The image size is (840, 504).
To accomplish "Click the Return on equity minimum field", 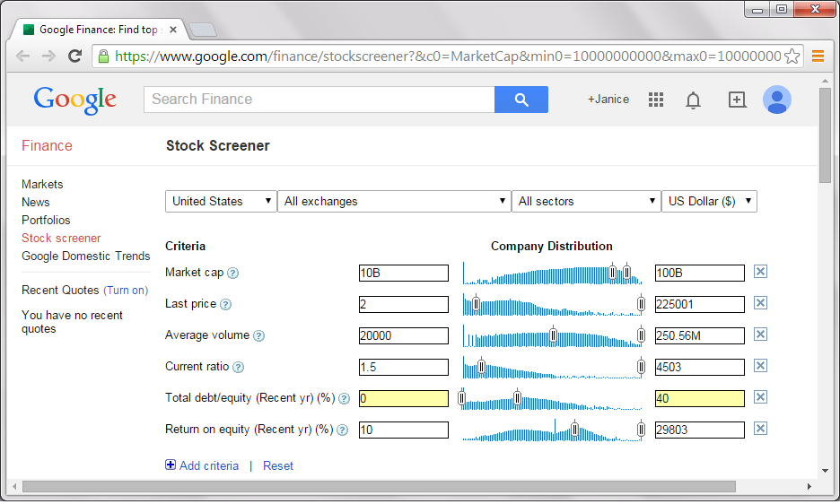I will click(x=403, y=430).
